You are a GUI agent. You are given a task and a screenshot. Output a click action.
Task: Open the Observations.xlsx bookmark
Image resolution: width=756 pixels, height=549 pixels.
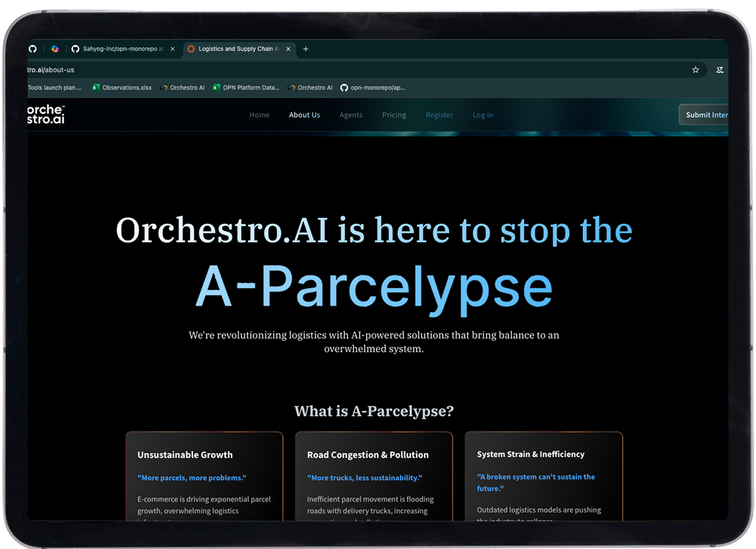(122, 88)
